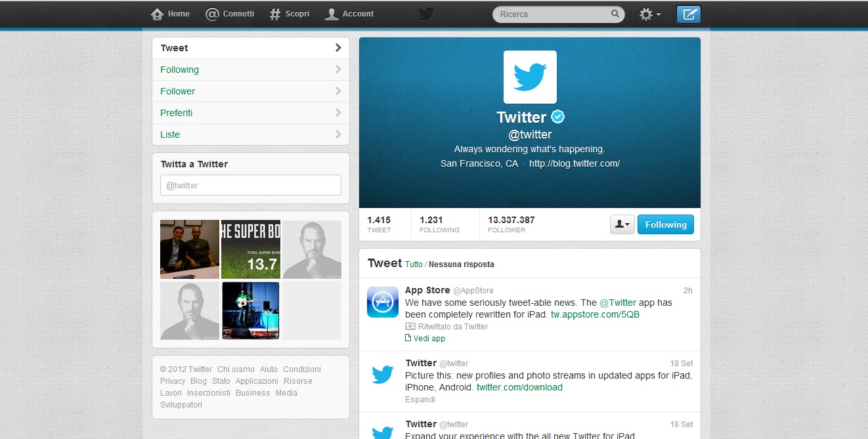Open the Liste section in sidebar
Viewport: 868px width, 439px height.
click(250, 135)
